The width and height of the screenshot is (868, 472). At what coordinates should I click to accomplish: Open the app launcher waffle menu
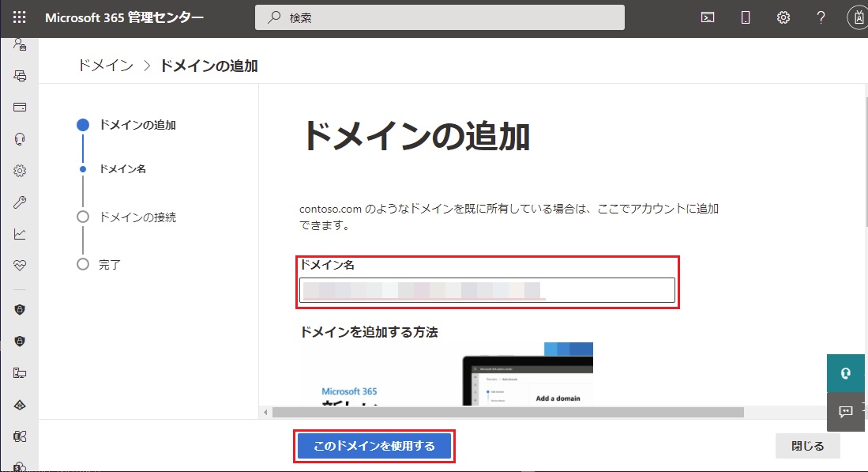tap(20, 17)
